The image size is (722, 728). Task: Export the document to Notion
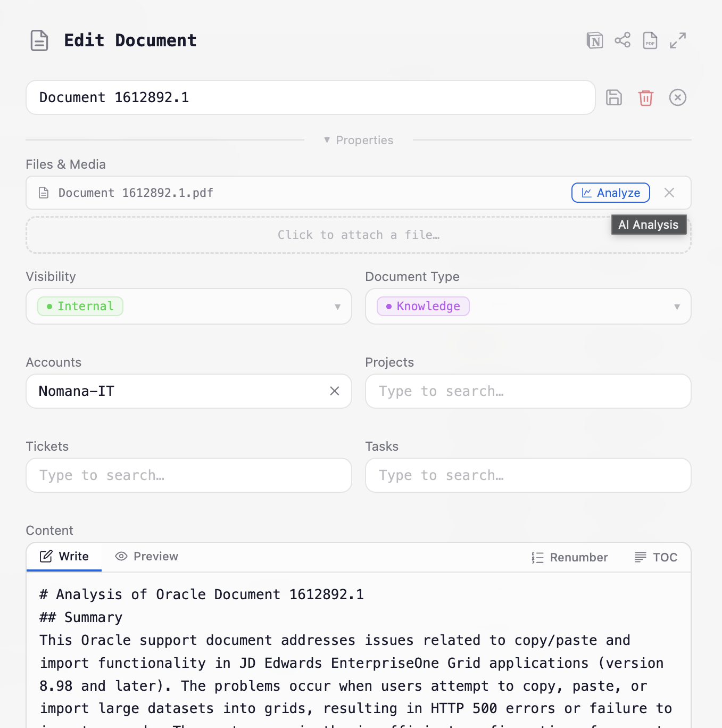595,40
